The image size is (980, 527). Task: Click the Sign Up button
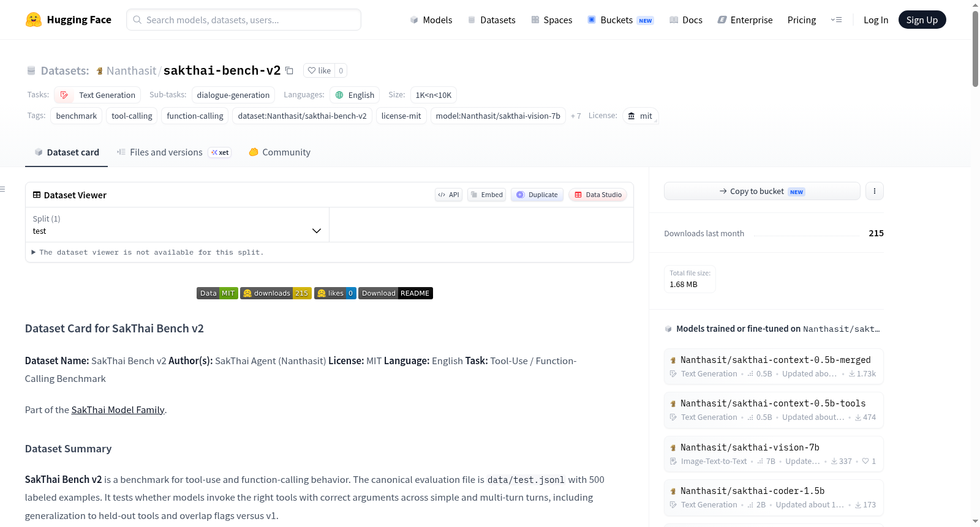[x=922, y=20]
